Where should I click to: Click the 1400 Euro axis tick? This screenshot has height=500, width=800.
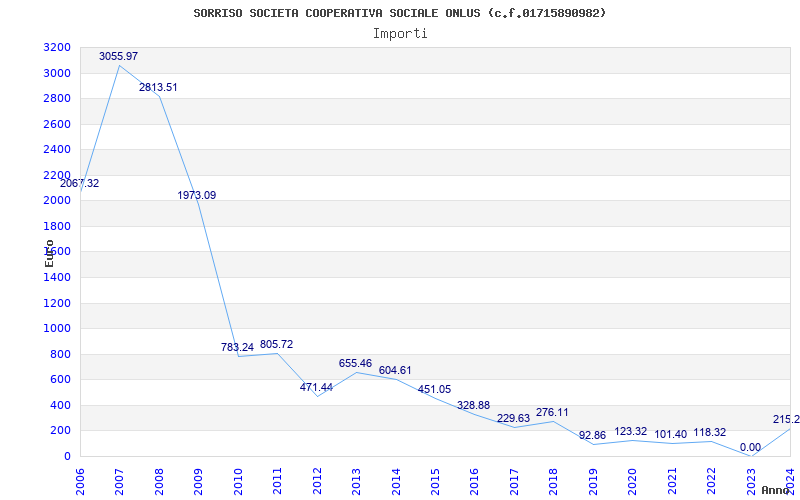tap(57, 278)
